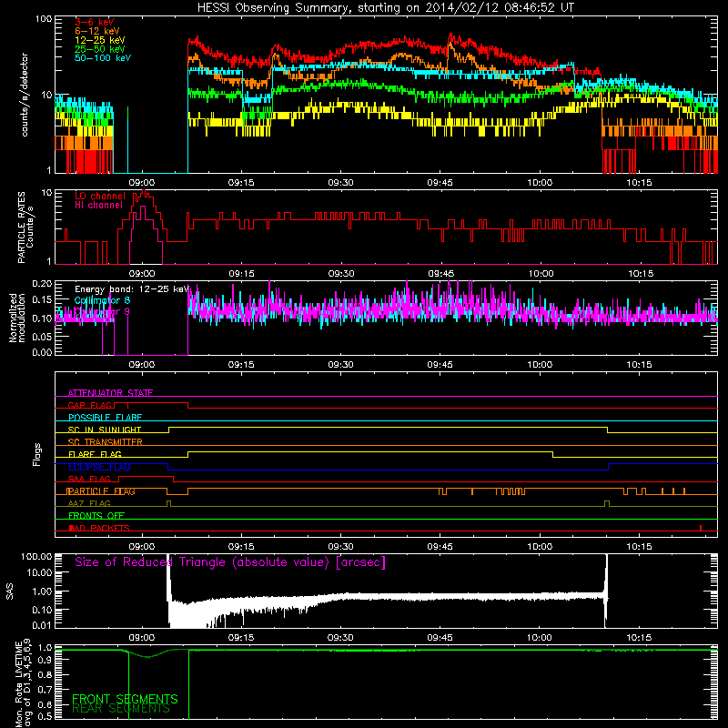
Task: Click the 'BAD PACKETS' flag label
Action: click(99, 528)
